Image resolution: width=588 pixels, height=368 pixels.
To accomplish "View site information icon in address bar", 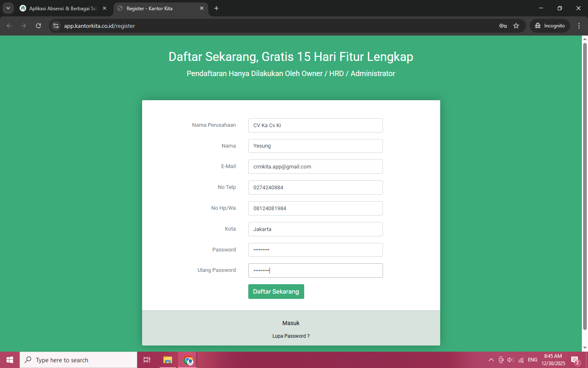I will (x=56, y=26).
